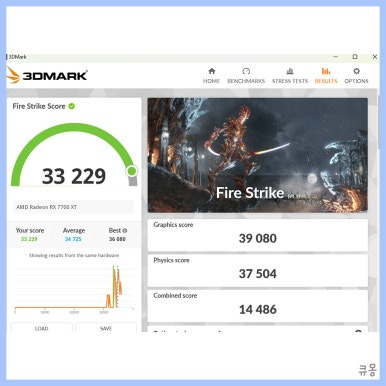This screenshot has width=386, height=386.
Task: Open the OPTIONS tab
Action: click(x=356, y=75)
